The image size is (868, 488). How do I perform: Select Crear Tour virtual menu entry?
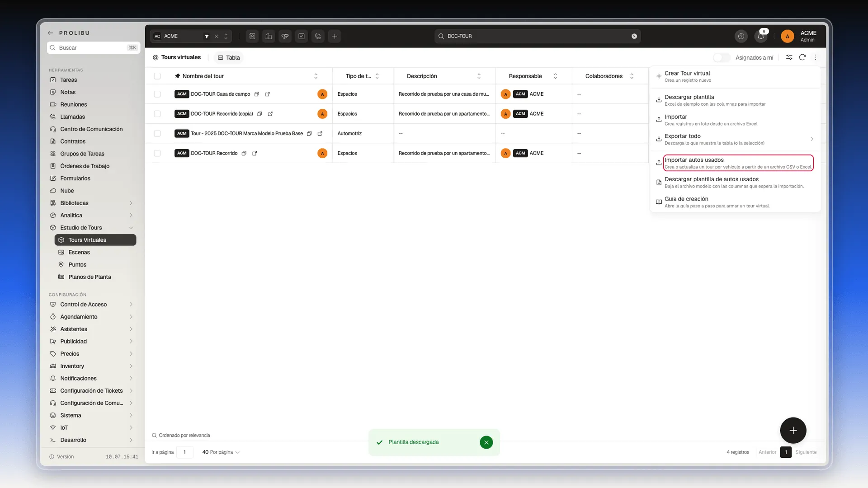[x=735, y=76]
